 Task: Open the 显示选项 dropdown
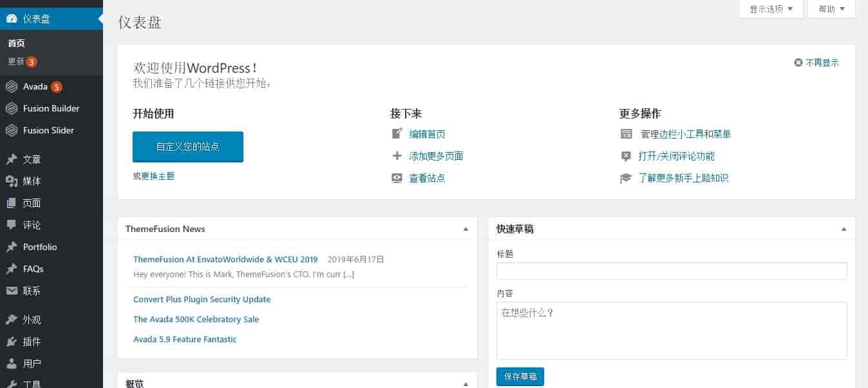(x=771, y=9)
